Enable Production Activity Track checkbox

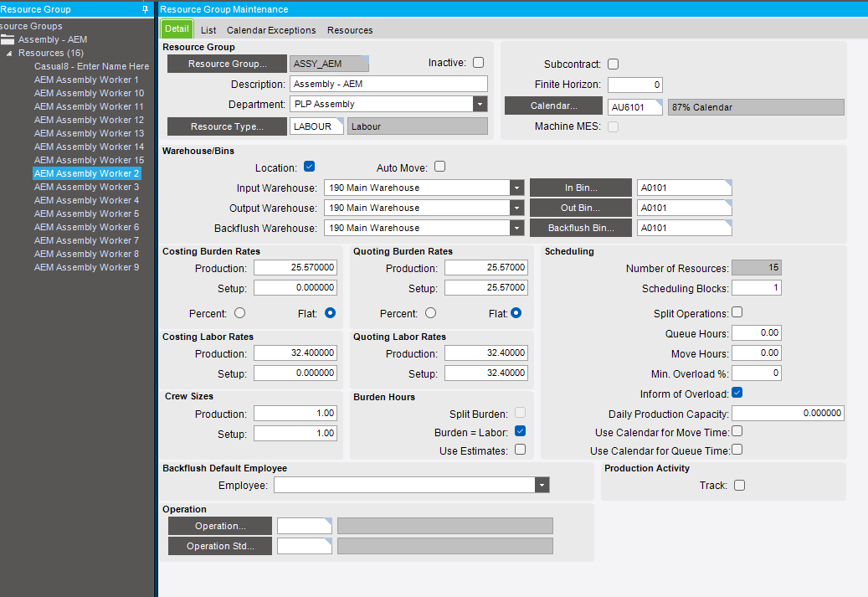coord(740,485)
